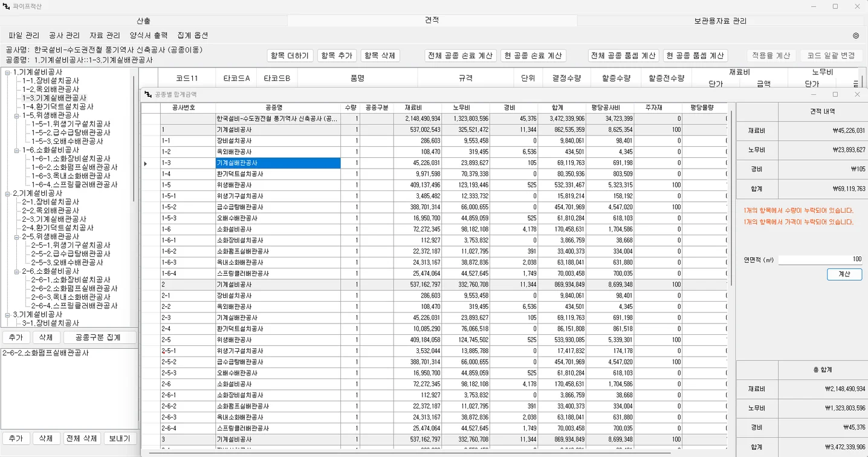The image size is (868, 457).
Task: Click the 코드11 column header in main grid
Action: tap(187, 78)
